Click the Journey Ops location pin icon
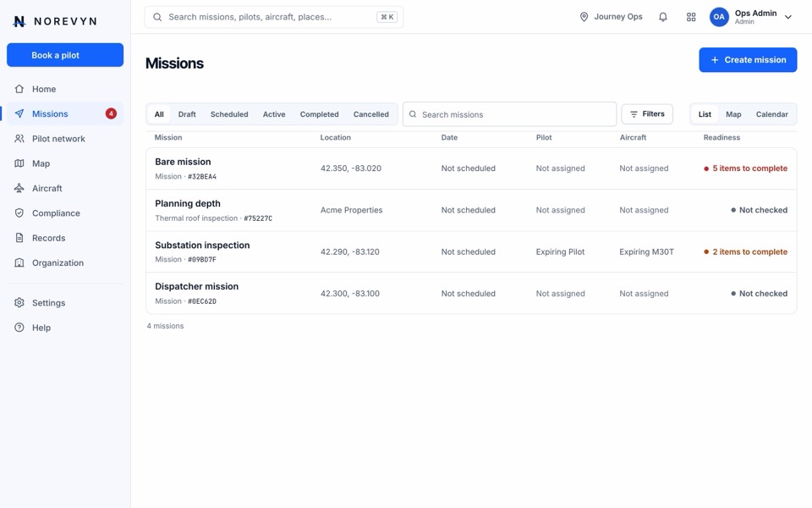 point(584,17)
